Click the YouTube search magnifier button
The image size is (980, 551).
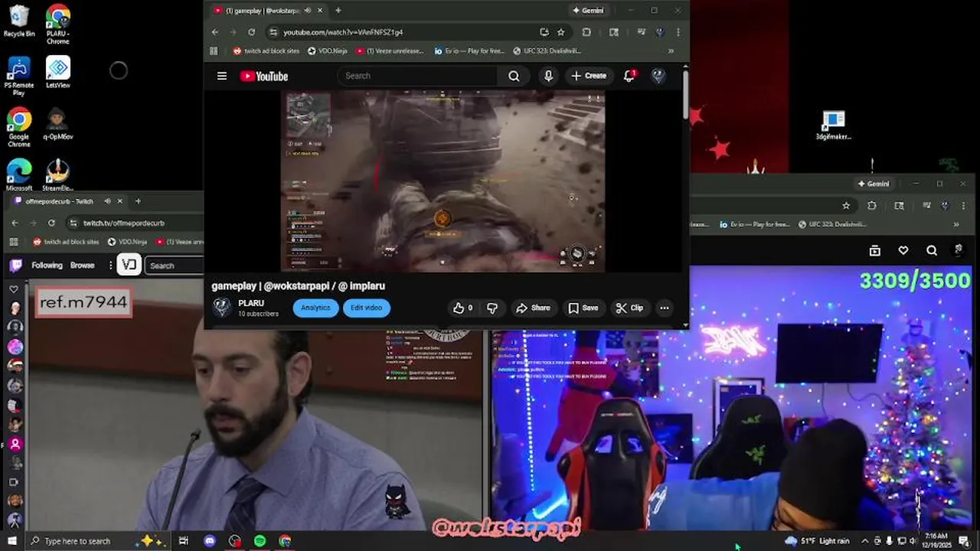tap(514, 76)
